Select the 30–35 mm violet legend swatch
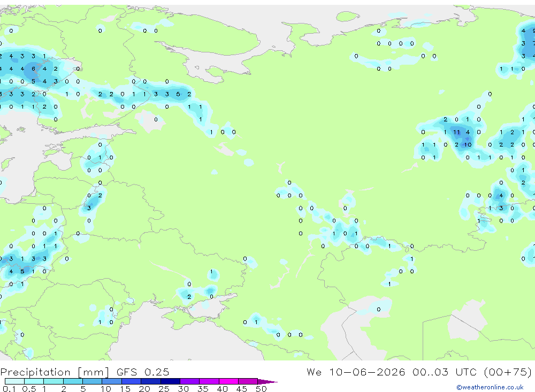The height and width of the screenshot is (392, 535). pos(190,381)
